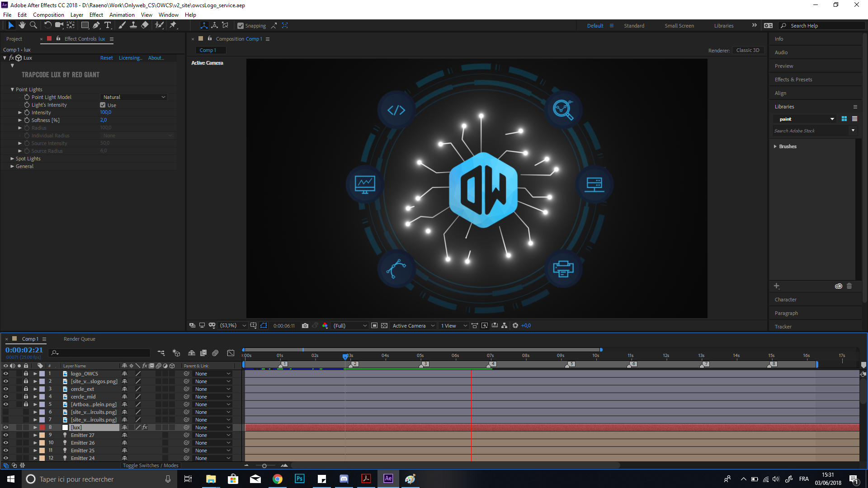
Task: Click the lux layer red label color
Action: tap(42, 427)
